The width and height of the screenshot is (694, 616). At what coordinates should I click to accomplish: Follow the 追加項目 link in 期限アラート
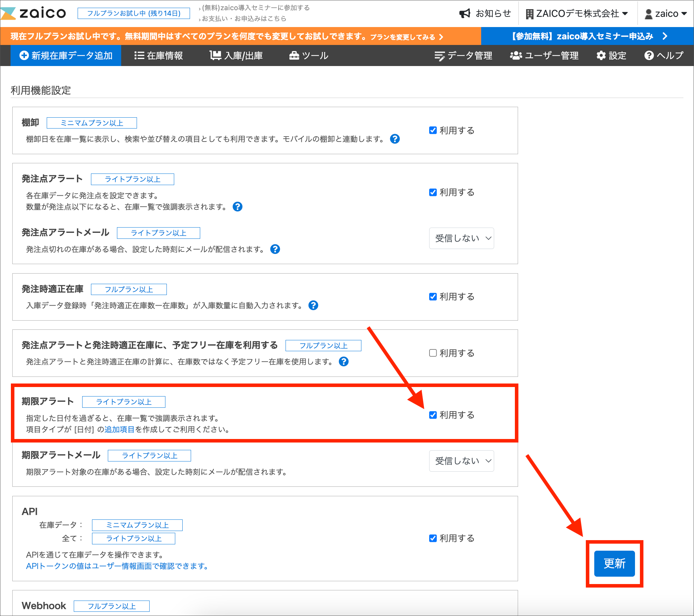(119, 429)
